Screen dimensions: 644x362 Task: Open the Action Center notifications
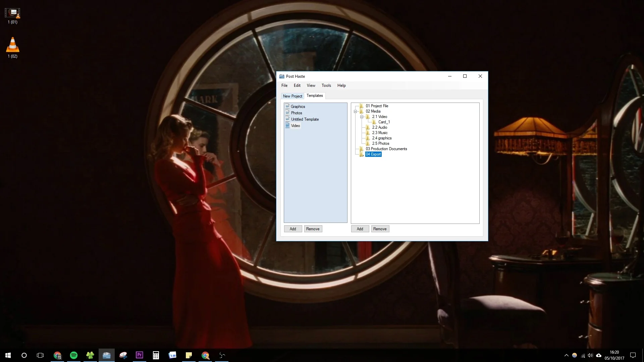click(x=633, y=355)
